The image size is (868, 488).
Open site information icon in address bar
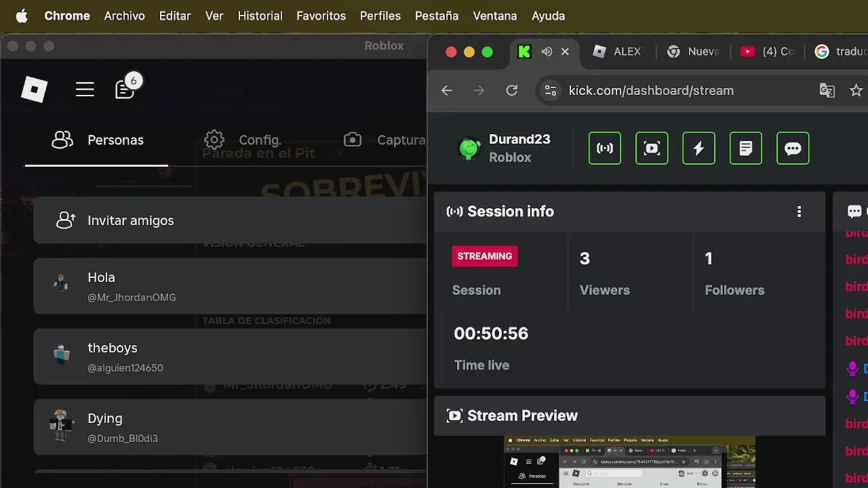(551, 90)
